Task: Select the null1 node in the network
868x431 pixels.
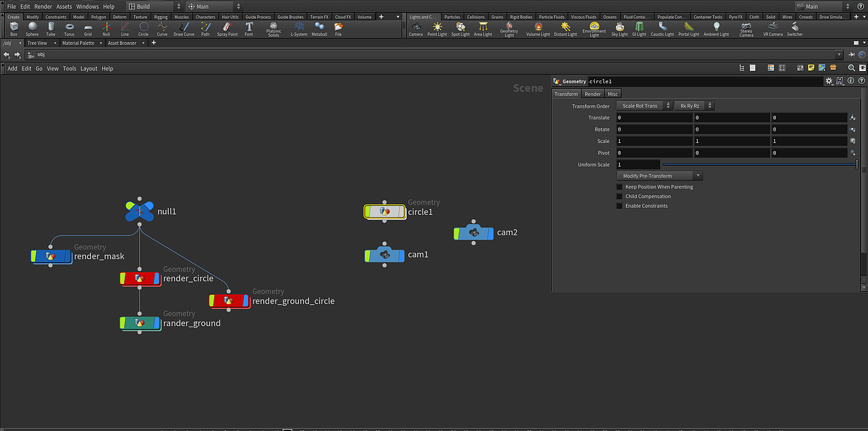Action: [x=139, y=211]
